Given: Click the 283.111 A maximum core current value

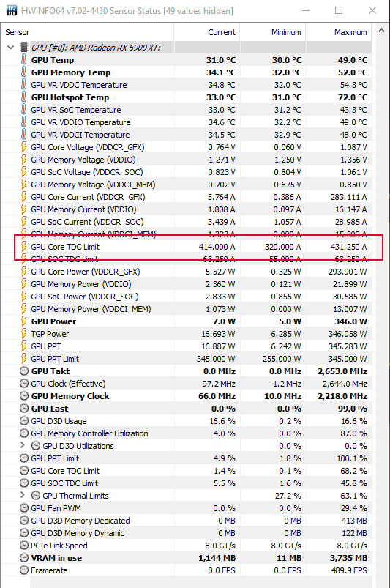Looking at the screenshot, I should coord(348,196).
